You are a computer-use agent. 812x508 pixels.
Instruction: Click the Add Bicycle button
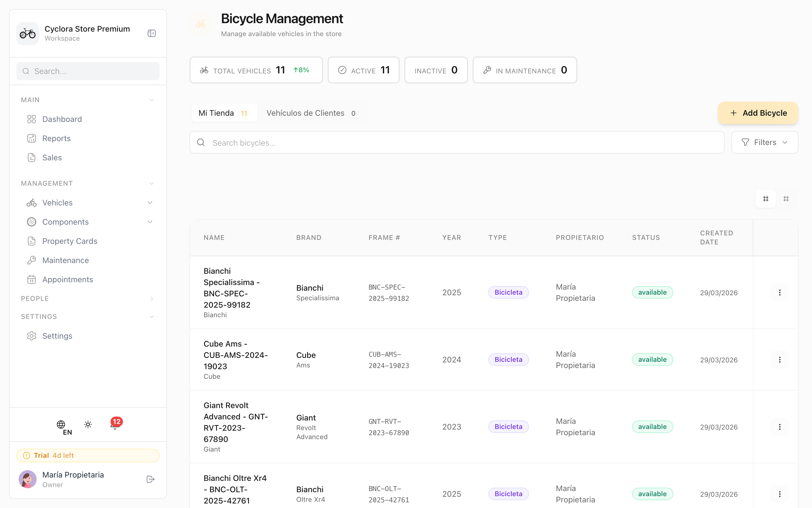(758, 113)
